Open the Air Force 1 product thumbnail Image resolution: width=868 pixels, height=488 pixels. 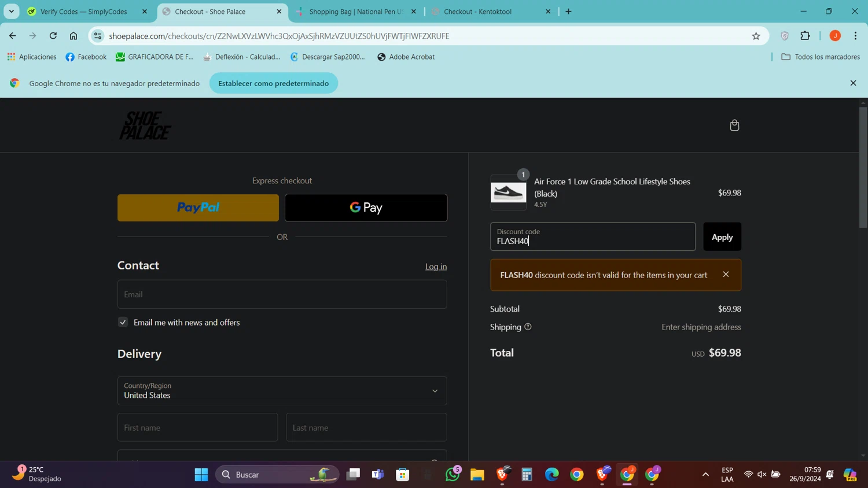tap(508, 193)
